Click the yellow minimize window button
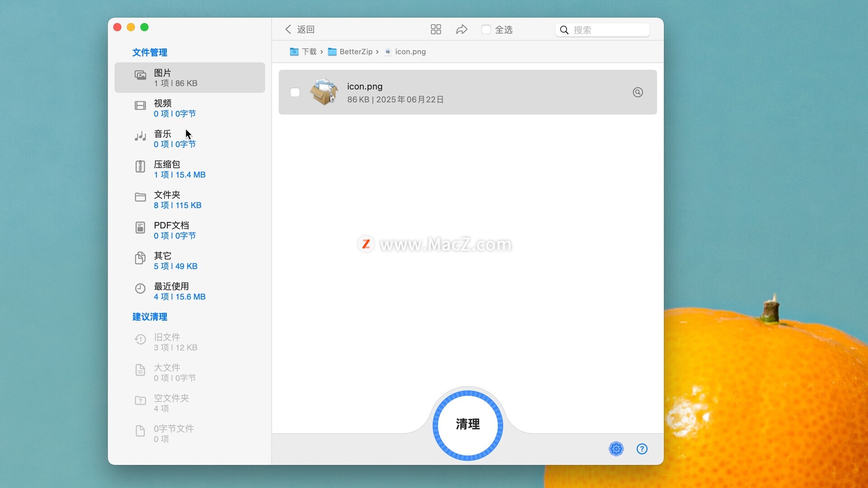The width and height of the screenshot is (868, 488). pos(131,27)
